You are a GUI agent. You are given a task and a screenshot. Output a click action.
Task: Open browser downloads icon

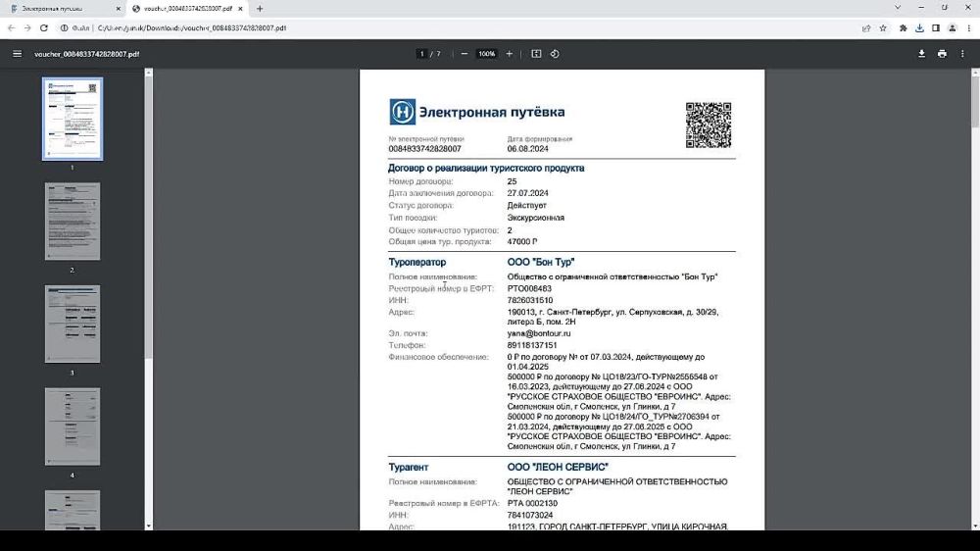[x=919, y=28]
